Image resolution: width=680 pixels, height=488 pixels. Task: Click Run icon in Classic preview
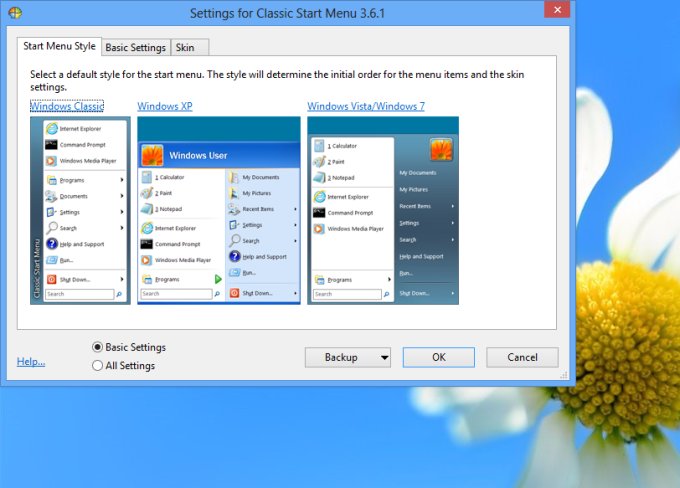click(52, 260)
